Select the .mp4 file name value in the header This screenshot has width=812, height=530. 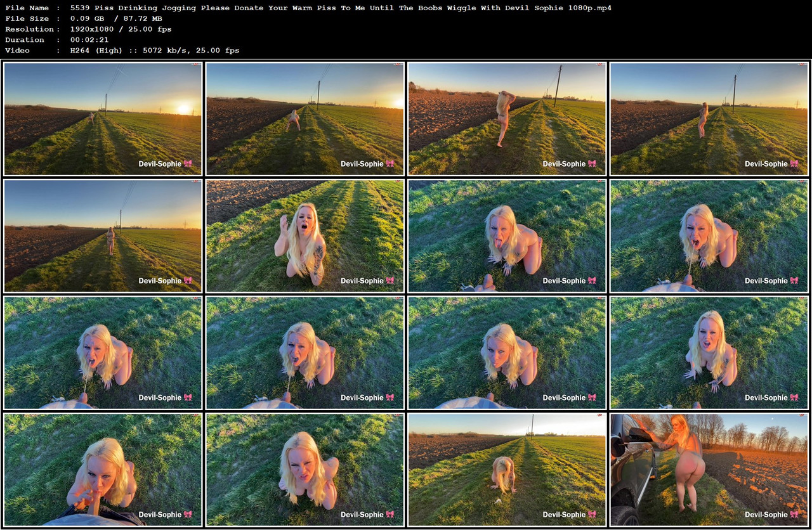341,8
